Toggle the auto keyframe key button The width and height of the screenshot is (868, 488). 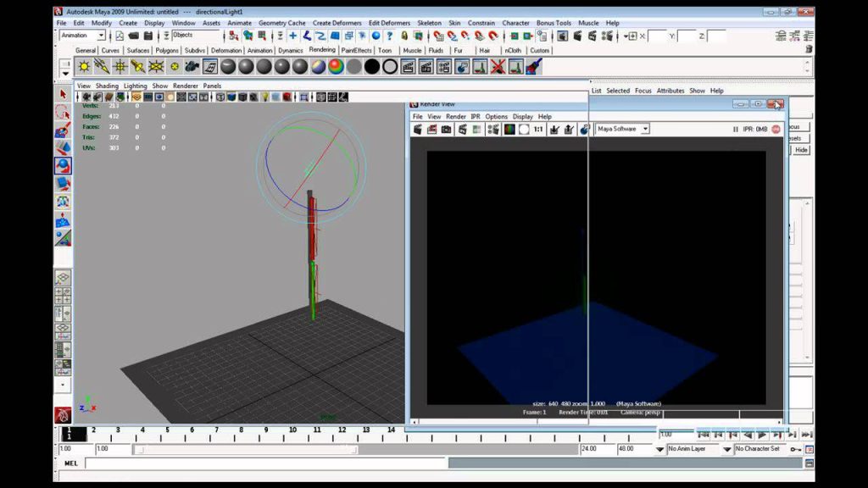(795, 449)
